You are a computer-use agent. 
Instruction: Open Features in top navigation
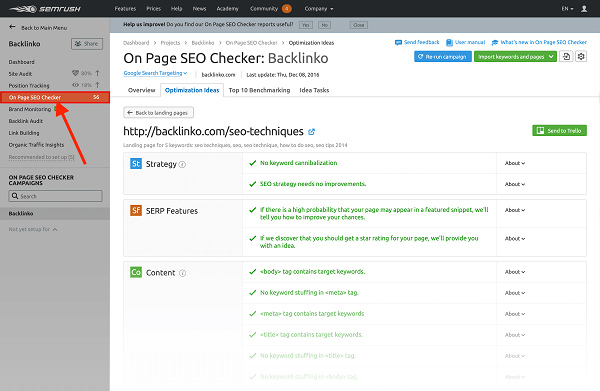[125, 8]
